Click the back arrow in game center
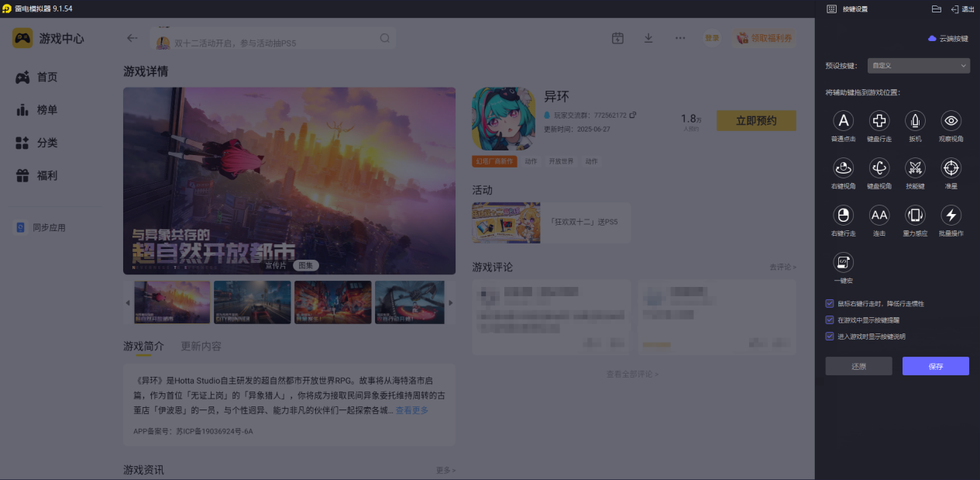Image resolution: width=980 pixels, height=480 pixels. tap(132, 38)
